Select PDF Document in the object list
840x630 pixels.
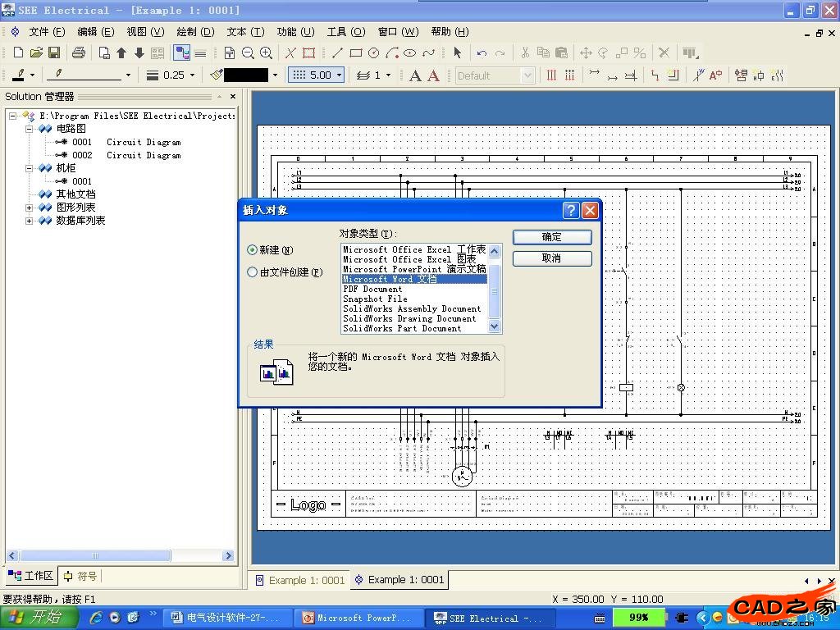372,290
